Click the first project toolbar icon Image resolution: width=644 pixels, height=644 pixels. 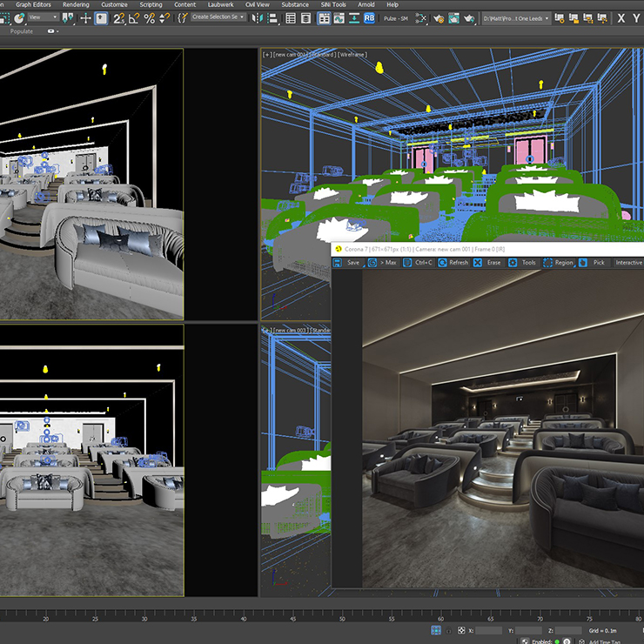(x=559, y=18)
